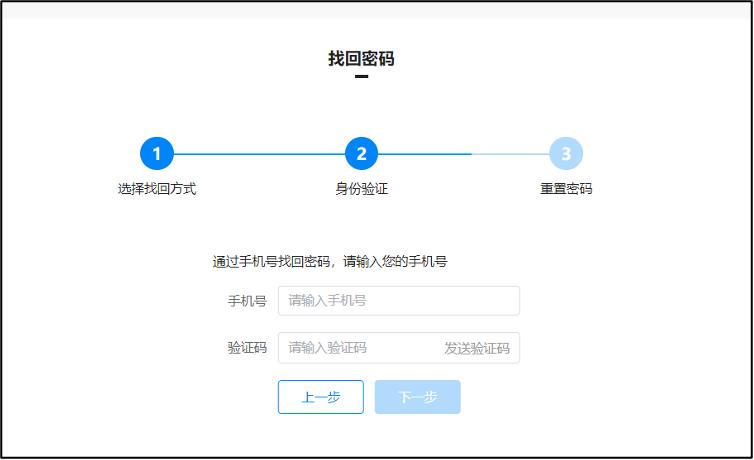
Task: Click the gray strip at the page top
Action: (376, 10)
